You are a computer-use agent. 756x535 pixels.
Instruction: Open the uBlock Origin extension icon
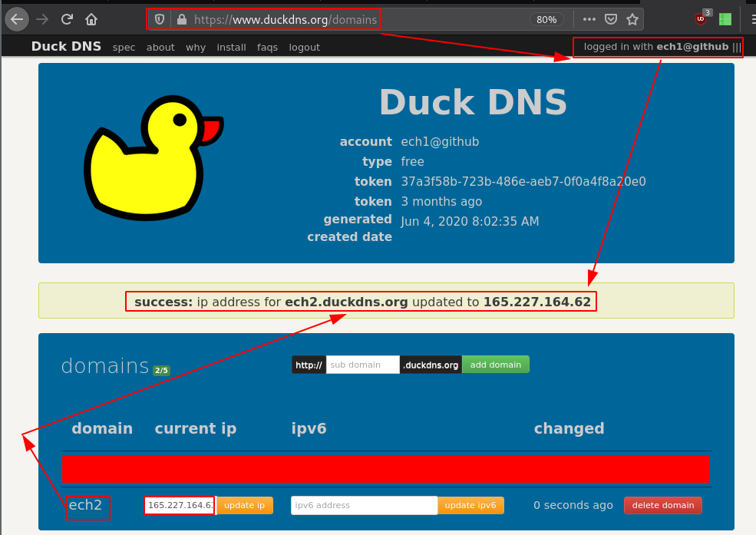click(702, 18)
